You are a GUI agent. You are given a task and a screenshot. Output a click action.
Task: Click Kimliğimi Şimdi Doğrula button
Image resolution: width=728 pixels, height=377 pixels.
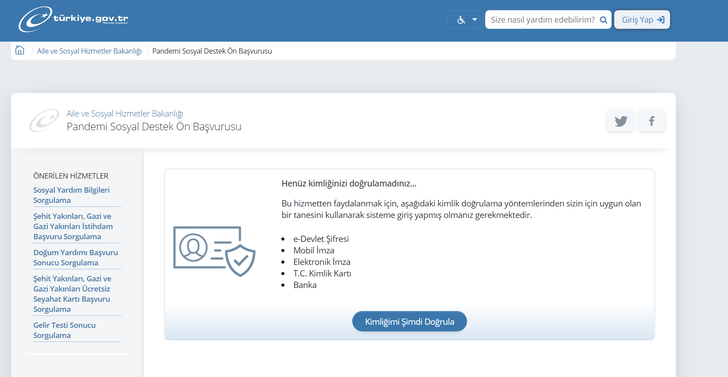pos(410,321)
